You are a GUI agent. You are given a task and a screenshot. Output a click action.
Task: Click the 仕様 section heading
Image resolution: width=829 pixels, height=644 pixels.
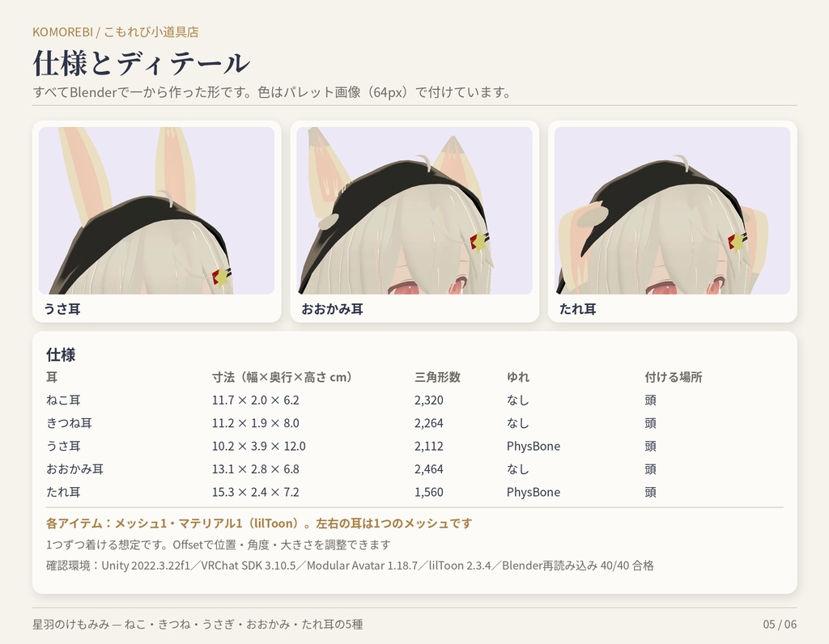pyautogui.click(x=61, y=354)
